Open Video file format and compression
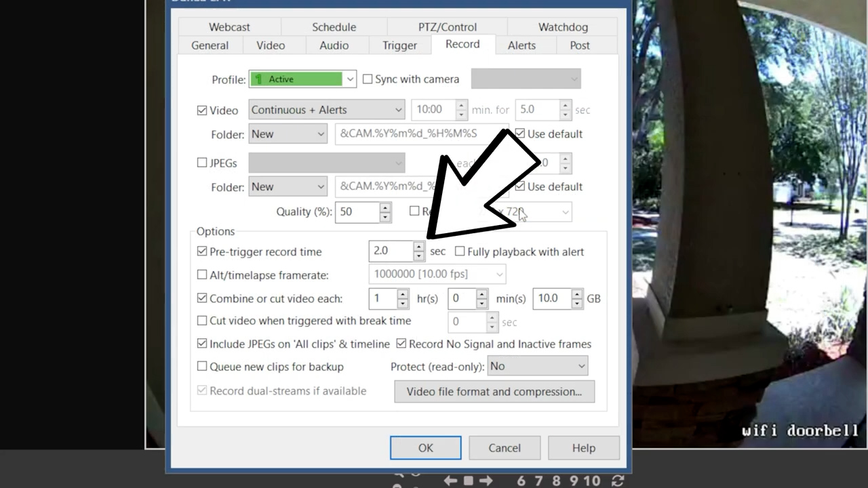Screen dimensions: 868x488 (x=494, y=392)
